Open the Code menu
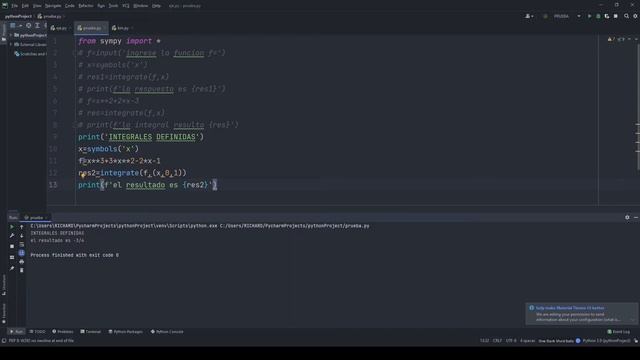 [x=70, y=6]
